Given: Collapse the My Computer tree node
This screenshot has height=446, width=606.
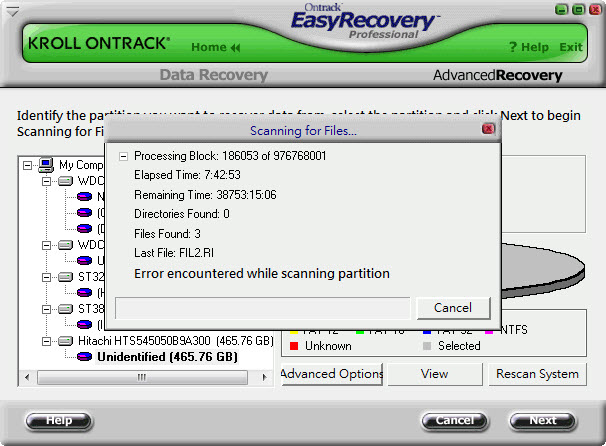Looking at the screenshot, I should click(27, 165).
